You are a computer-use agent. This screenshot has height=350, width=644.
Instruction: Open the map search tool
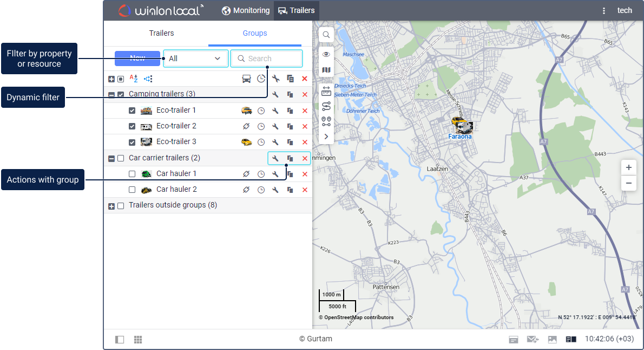[x=326, y=35]
